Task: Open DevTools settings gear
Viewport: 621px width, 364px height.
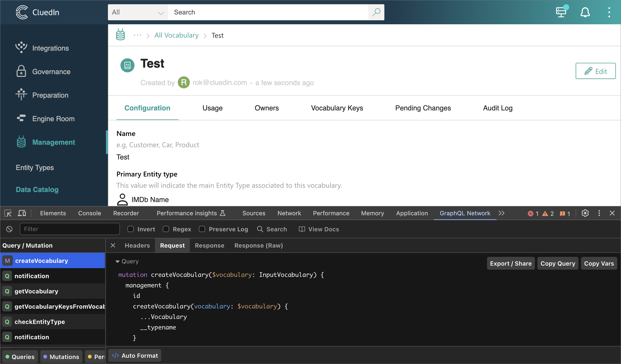Action: point(585,213)
